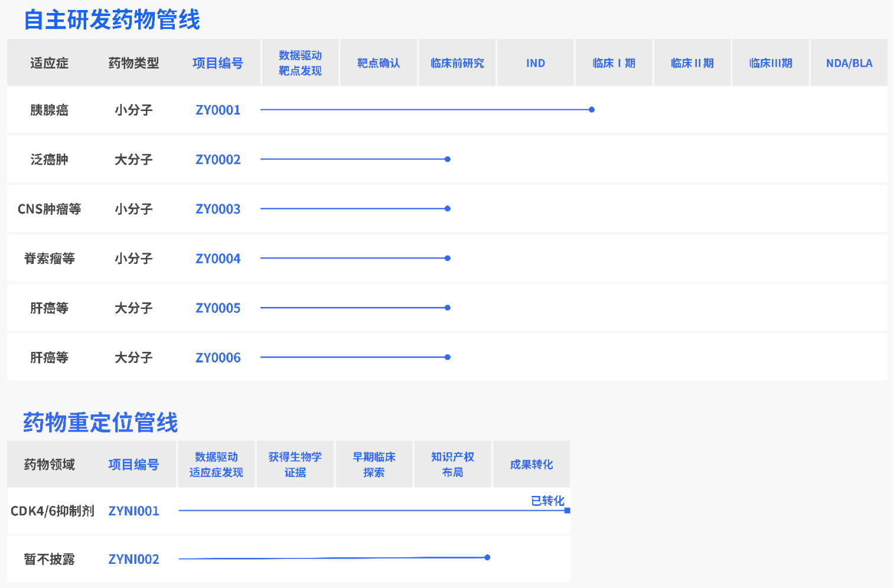This screenshot has width=893, height=588.
Task: Click the 药物重定位管线 section heading
Action: [100, 423]
